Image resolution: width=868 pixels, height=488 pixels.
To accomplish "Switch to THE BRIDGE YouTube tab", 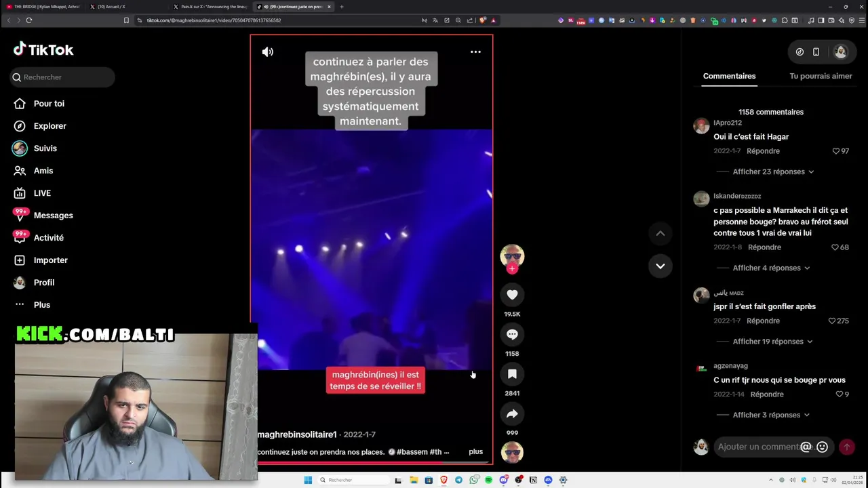I will point(43,7).
